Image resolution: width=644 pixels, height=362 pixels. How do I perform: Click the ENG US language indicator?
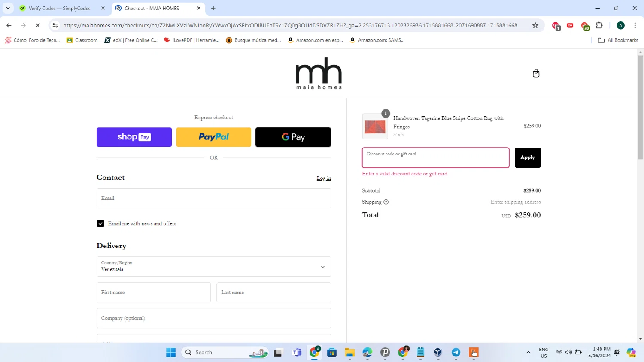(x=544, y=352)
